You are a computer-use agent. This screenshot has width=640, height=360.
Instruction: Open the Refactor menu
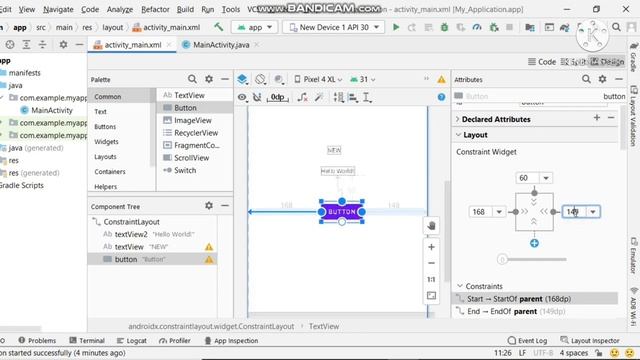coord(155,9)
